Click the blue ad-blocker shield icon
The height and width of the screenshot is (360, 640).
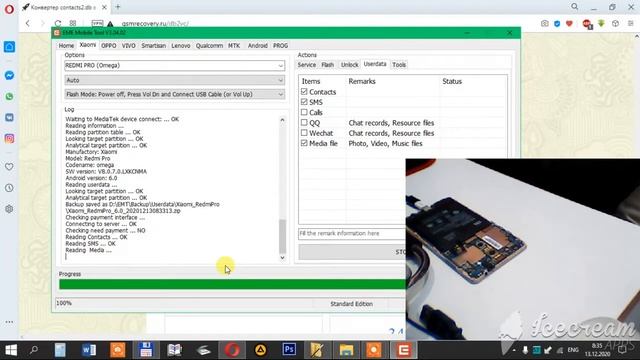[557, 24]
